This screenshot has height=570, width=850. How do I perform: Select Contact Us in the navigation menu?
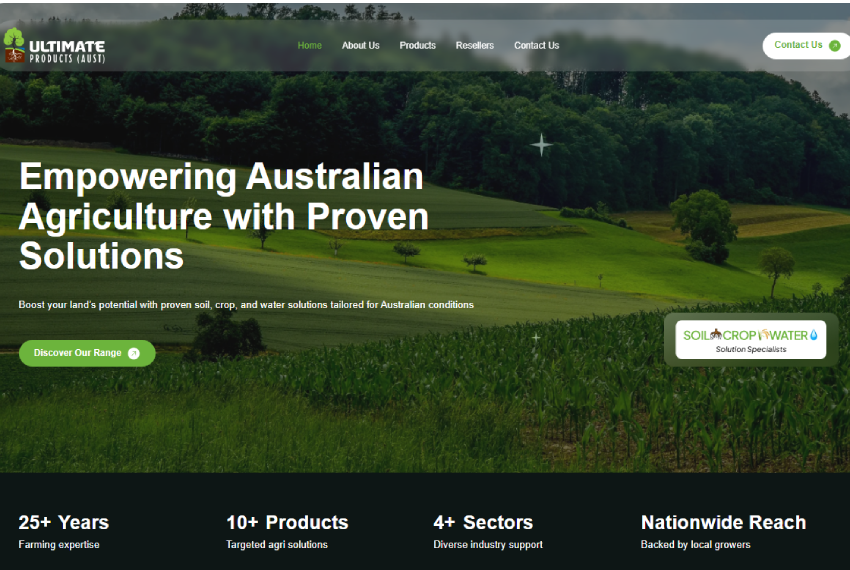537,46
